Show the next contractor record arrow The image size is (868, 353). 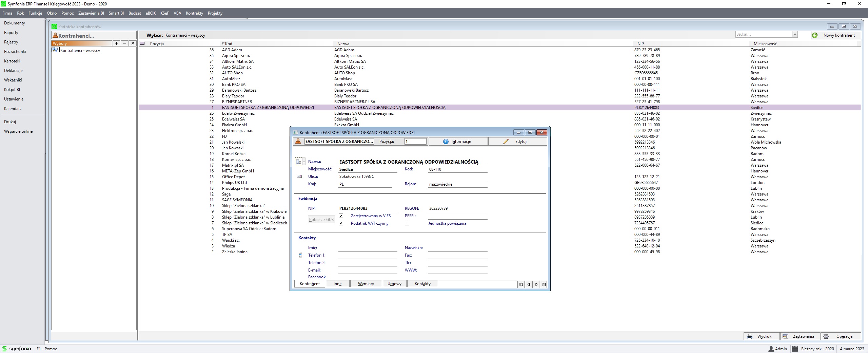point(536,284)
